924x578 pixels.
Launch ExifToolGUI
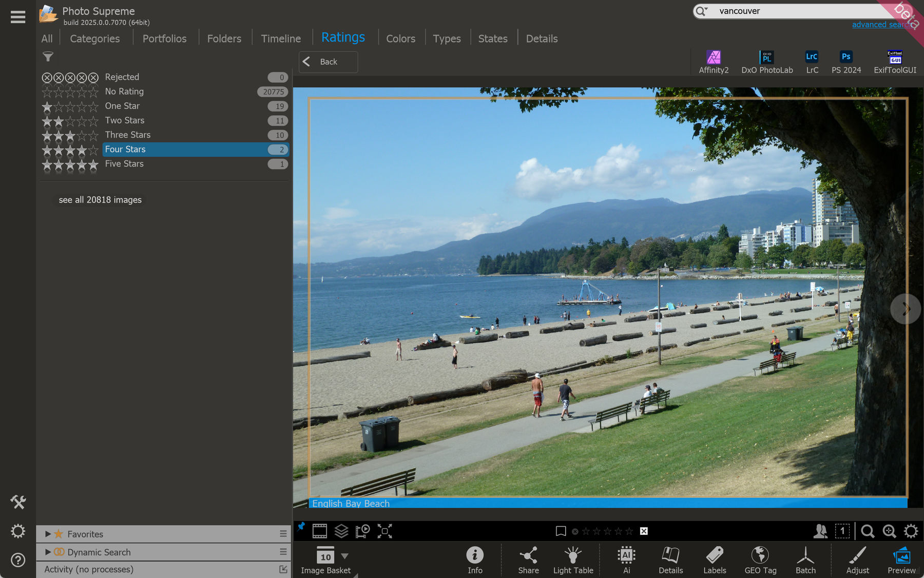895,62
